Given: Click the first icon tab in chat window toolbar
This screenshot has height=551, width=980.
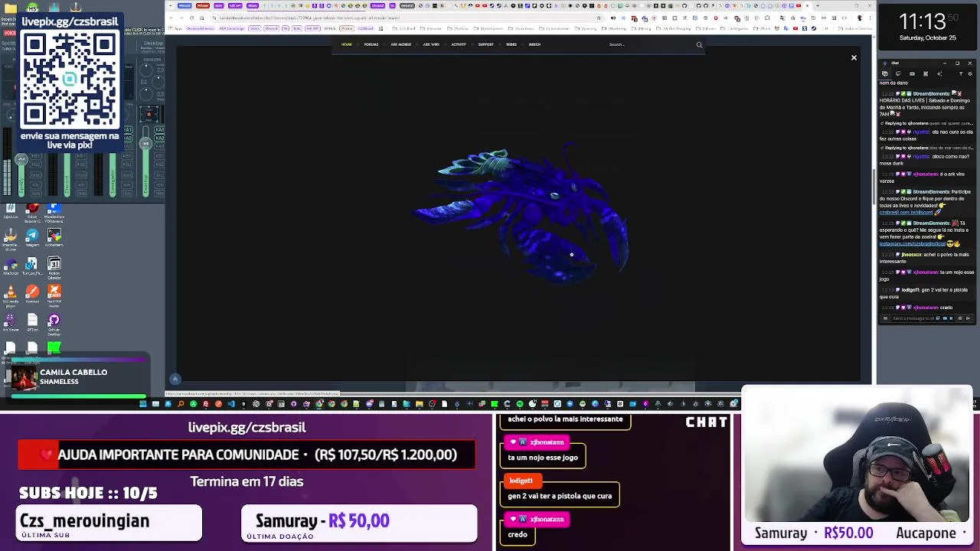Looking at the screenshot, I should pyautogui.click(x=885, y=74).
